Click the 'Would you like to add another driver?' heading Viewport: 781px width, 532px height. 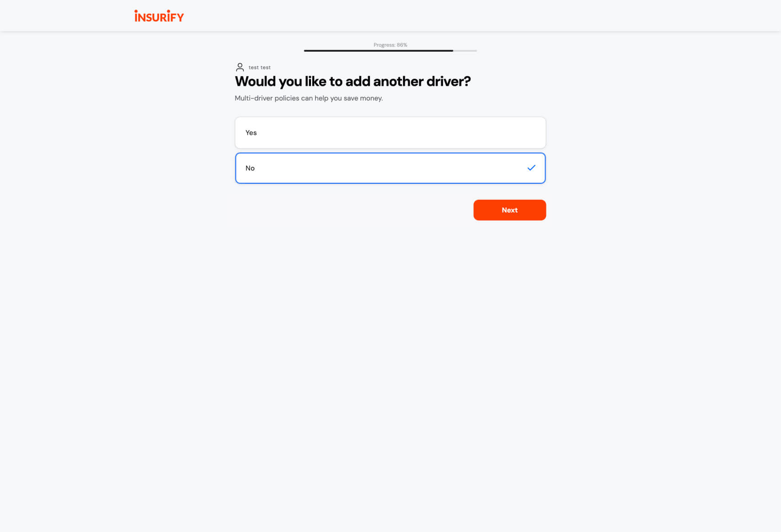[353, 81]
